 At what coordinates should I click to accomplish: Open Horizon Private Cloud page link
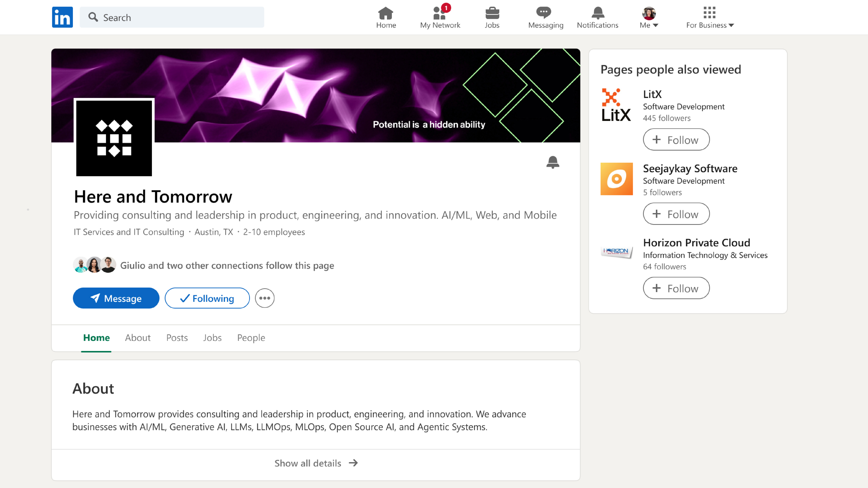click(x=696, y=243)
